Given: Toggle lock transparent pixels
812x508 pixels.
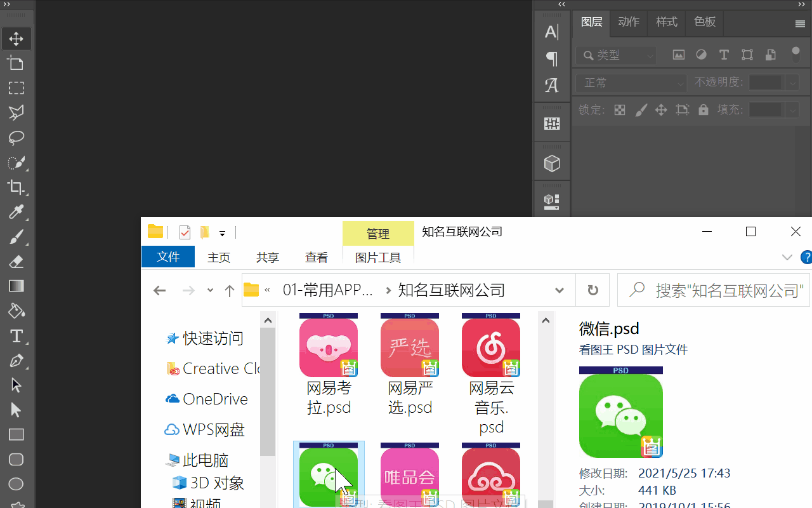Looking at the screenshot, I should coord(620,110).
